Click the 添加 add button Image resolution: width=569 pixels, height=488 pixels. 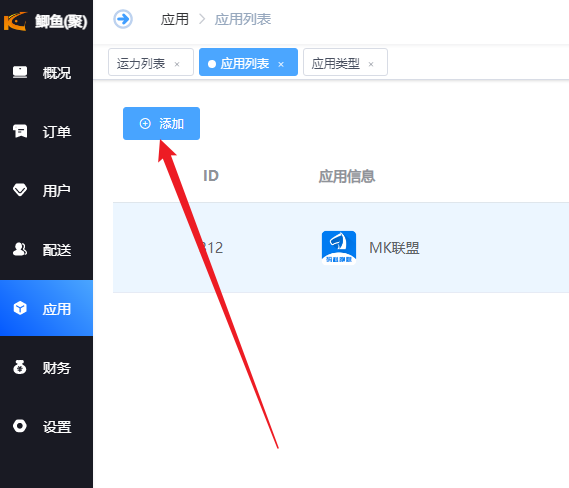pyautogui.click(x=161, y=123)
